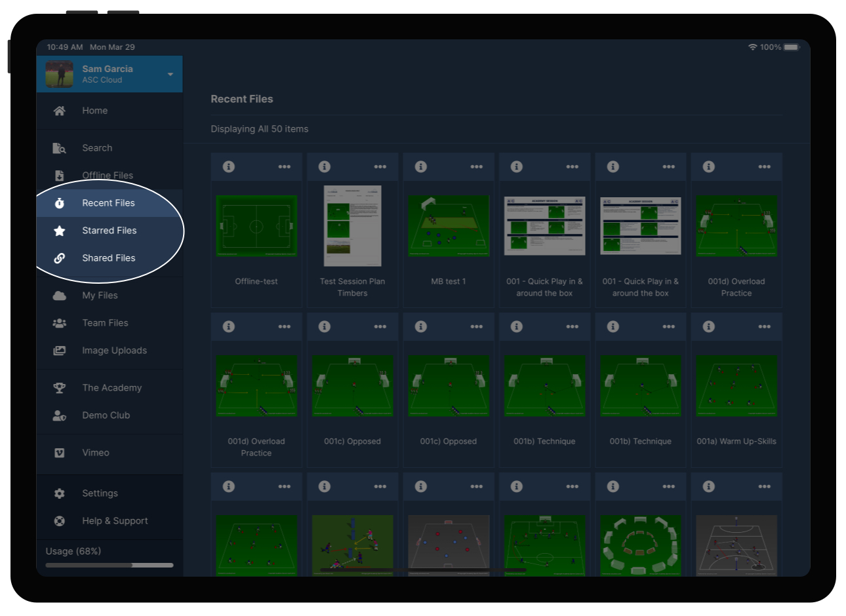
Task: Open more options for Offline-test
Action: point(284,166)
